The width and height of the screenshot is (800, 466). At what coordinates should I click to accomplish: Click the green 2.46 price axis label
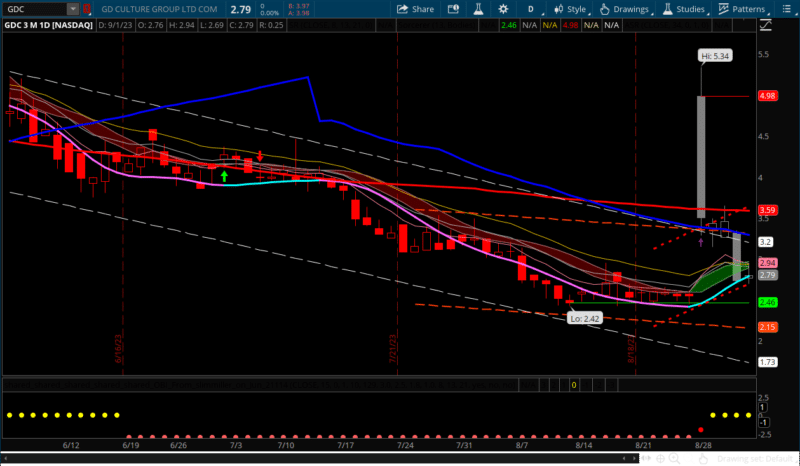[767, 303]
